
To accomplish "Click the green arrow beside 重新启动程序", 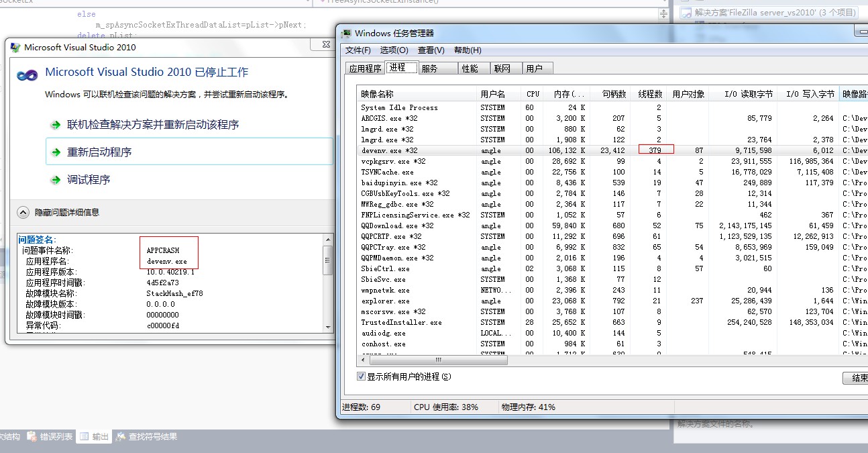I will pos(55,152).
